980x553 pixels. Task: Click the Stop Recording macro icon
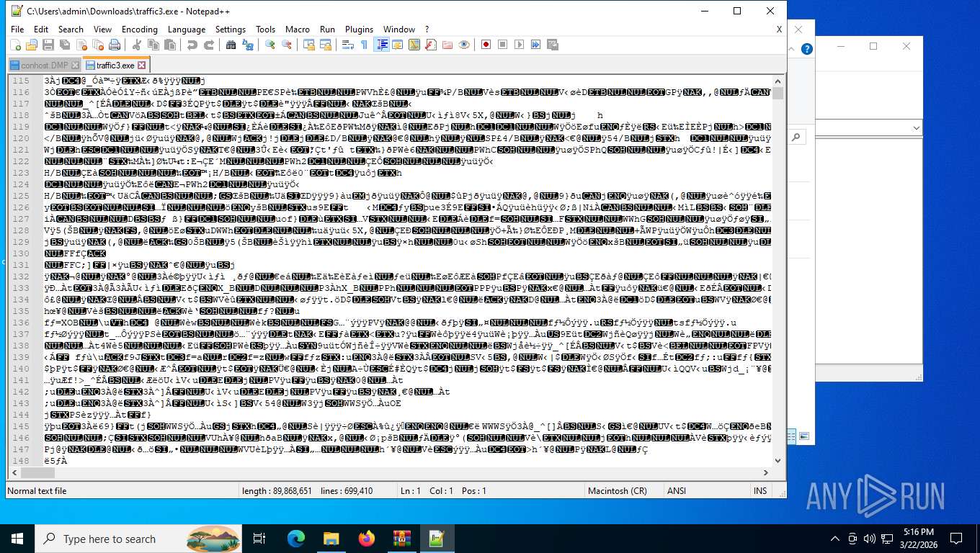pyautogui.click(x=502, y=45)
